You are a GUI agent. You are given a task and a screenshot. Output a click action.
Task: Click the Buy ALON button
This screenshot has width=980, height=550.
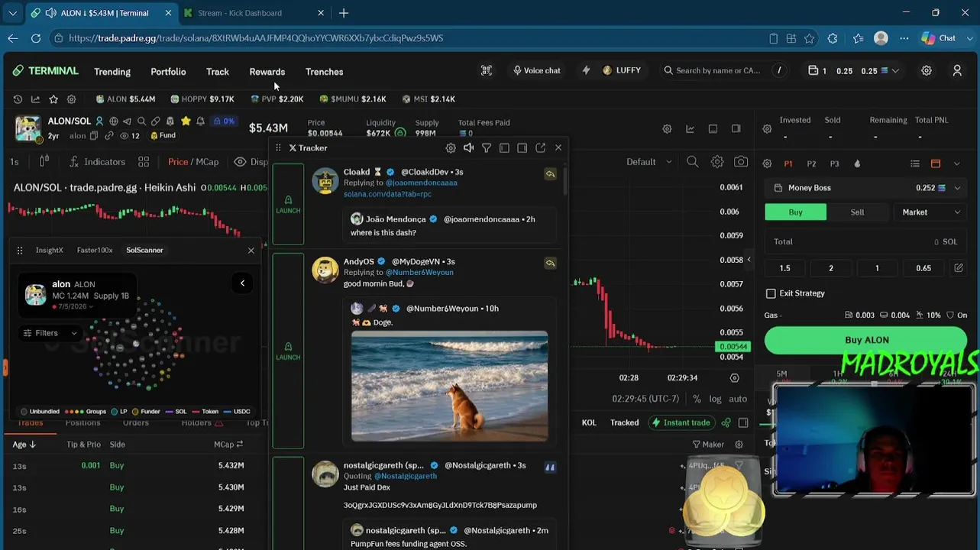[866, 340]
